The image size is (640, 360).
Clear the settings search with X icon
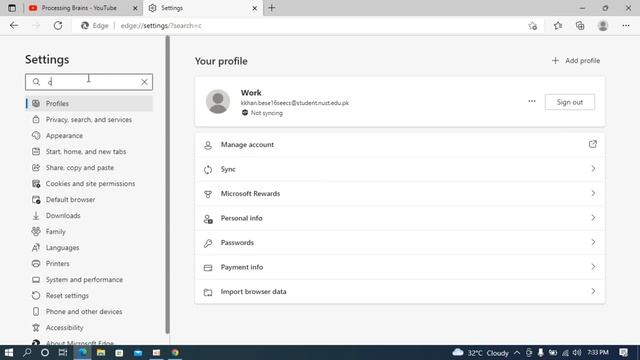(x=144, y=82)
